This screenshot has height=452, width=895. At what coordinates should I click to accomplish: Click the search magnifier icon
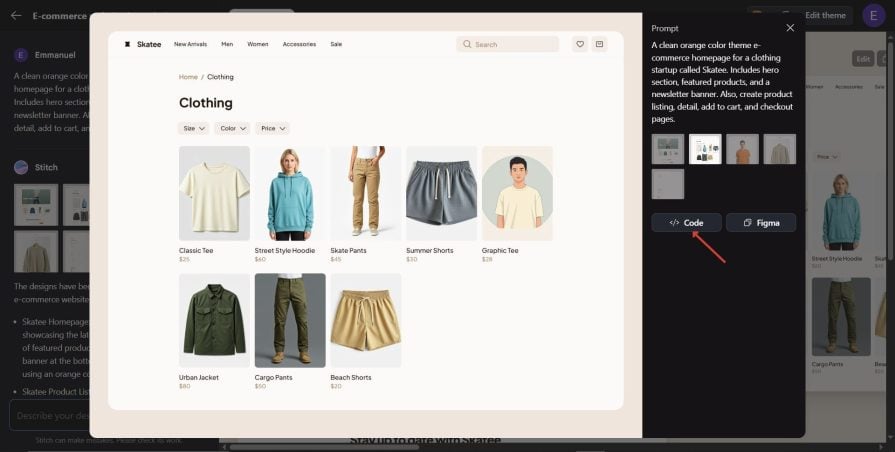[467, 44]
